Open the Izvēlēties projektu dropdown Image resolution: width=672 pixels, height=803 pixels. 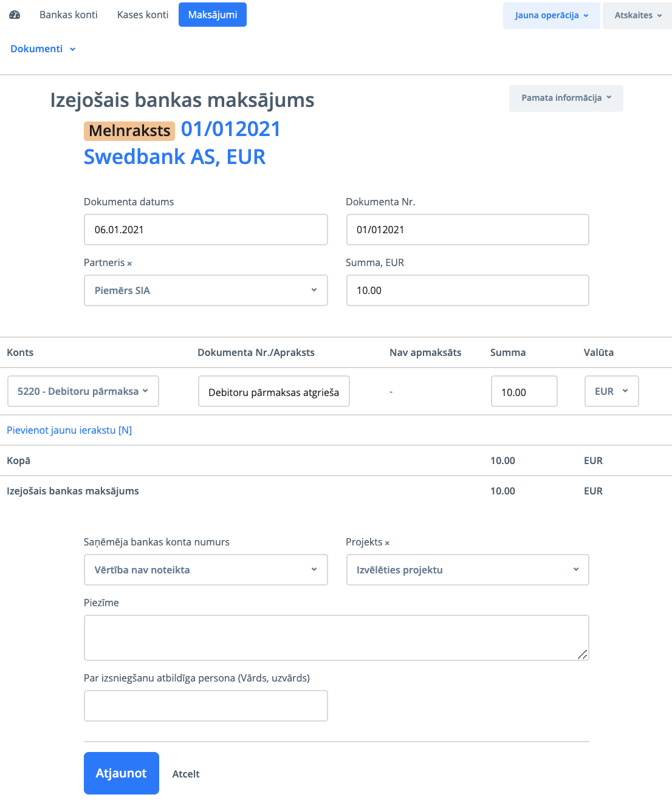tap(467, 570)
